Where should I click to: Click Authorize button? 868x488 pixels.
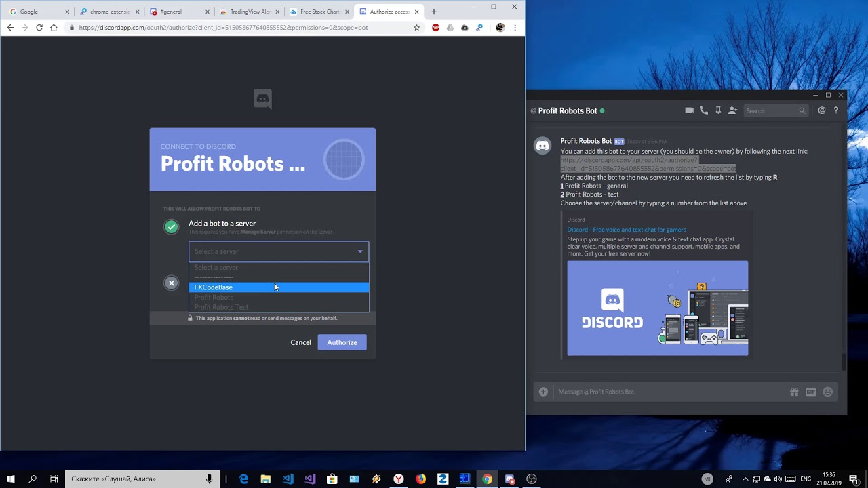point(342,342)
